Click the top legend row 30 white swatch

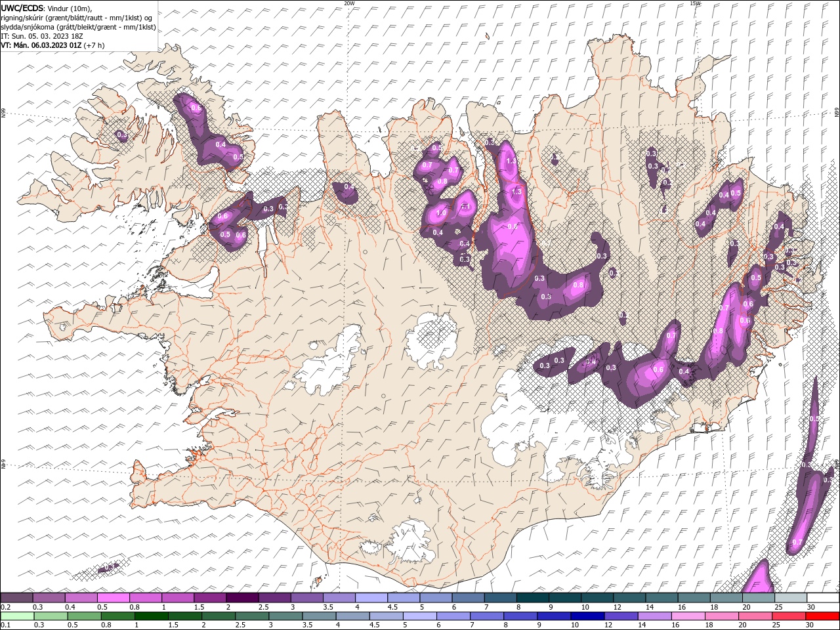coord(824,598)
